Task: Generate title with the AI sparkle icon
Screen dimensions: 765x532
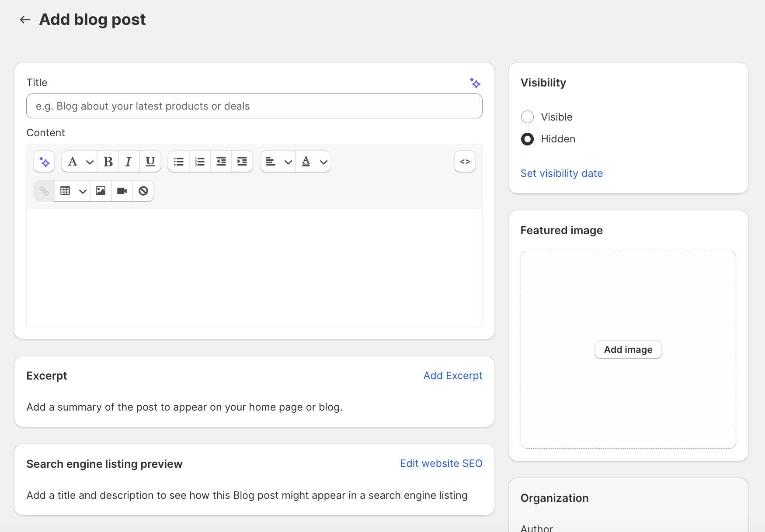Action: pos(475,83)
